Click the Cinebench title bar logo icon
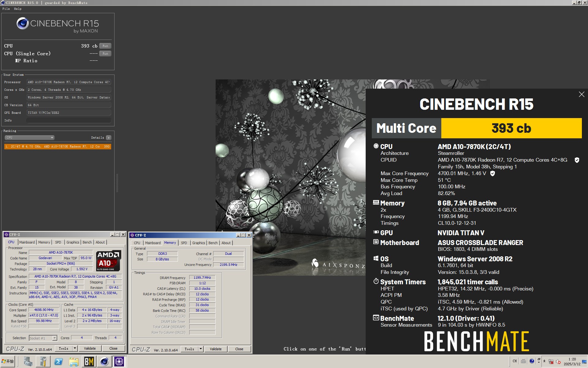The height and width of the screenshot is (368, 588). pos(3,3)
